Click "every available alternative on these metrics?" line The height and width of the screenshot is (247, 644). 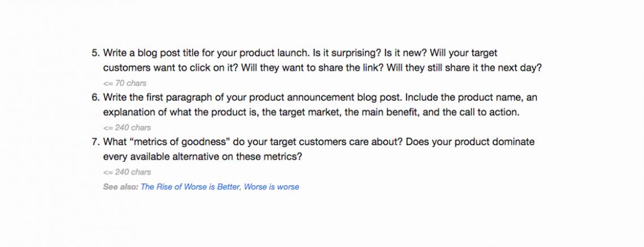[x=203, y=156]
